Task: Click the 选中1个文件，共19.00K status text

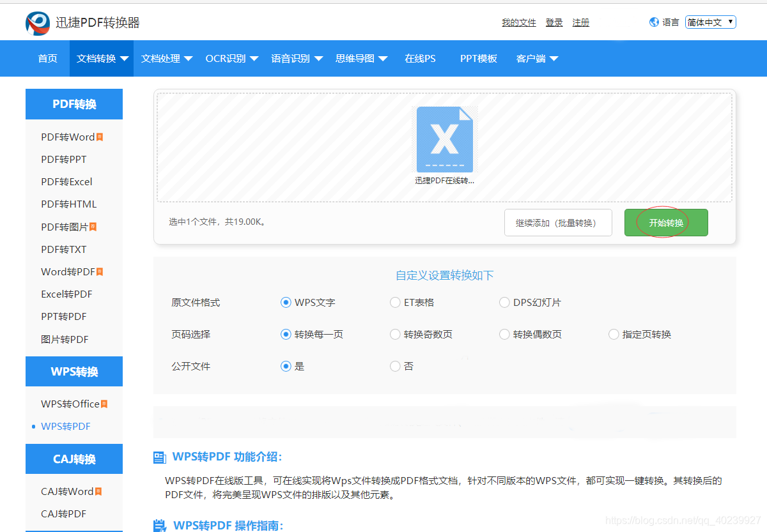Action: point(217,222)
